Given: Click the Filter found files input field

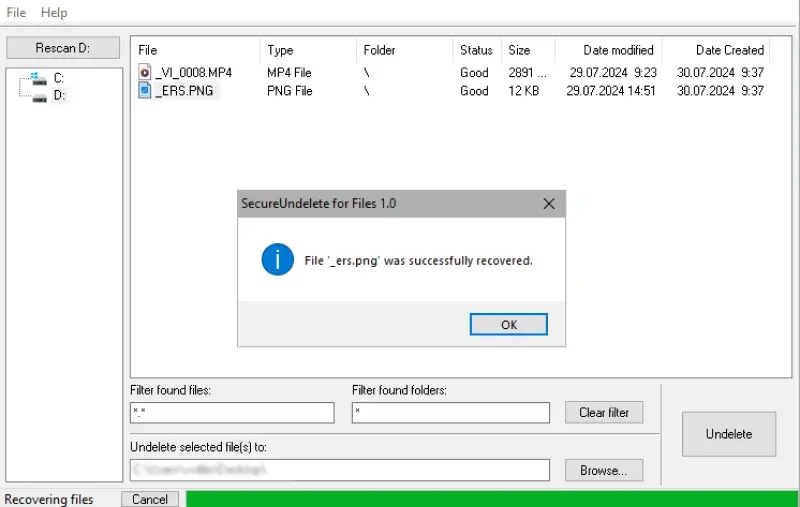Looking at the screenshot, I should click(x=232, y=413).
